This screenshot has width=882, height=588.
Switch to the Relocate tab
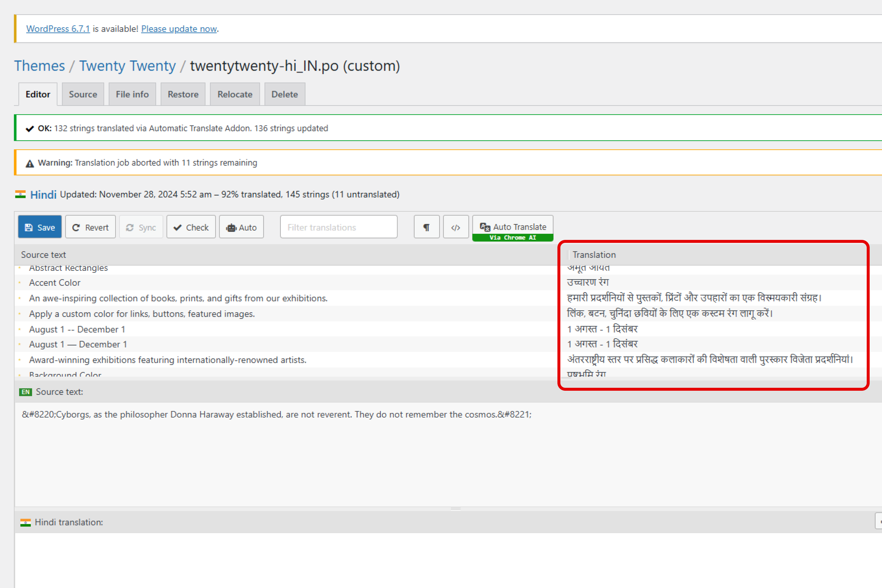pos(235,94)
